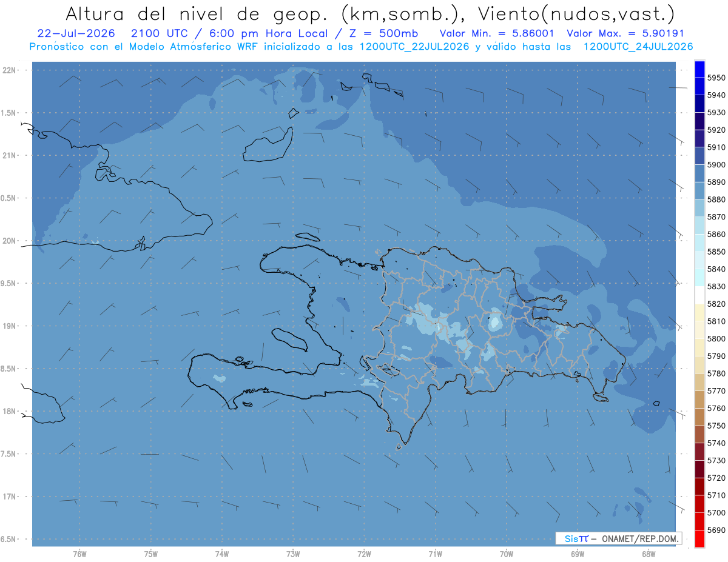
Task: Click the 5690 colorbar value
Action: 716,530
